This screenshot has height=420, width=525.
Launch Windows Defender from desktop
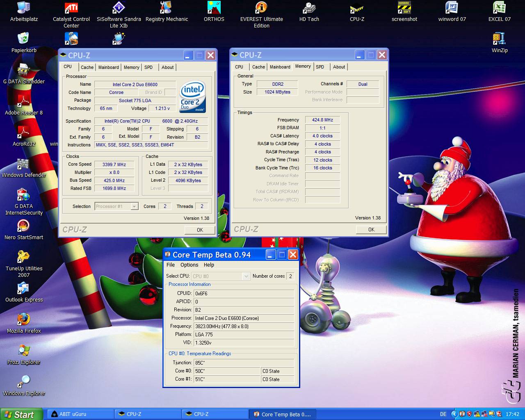pyautogui.click(x=24, y=167)
